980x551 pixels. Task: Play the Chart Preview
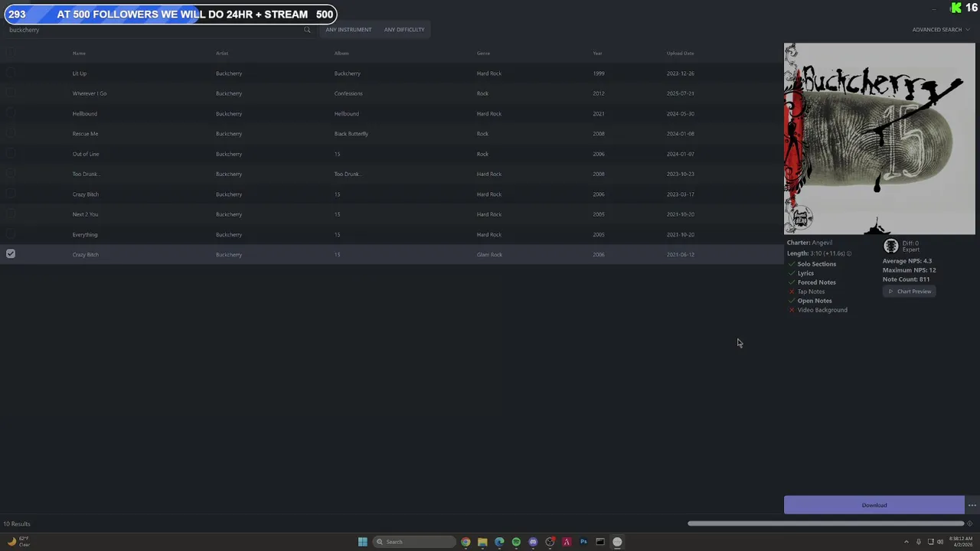[x=909, y=292]
